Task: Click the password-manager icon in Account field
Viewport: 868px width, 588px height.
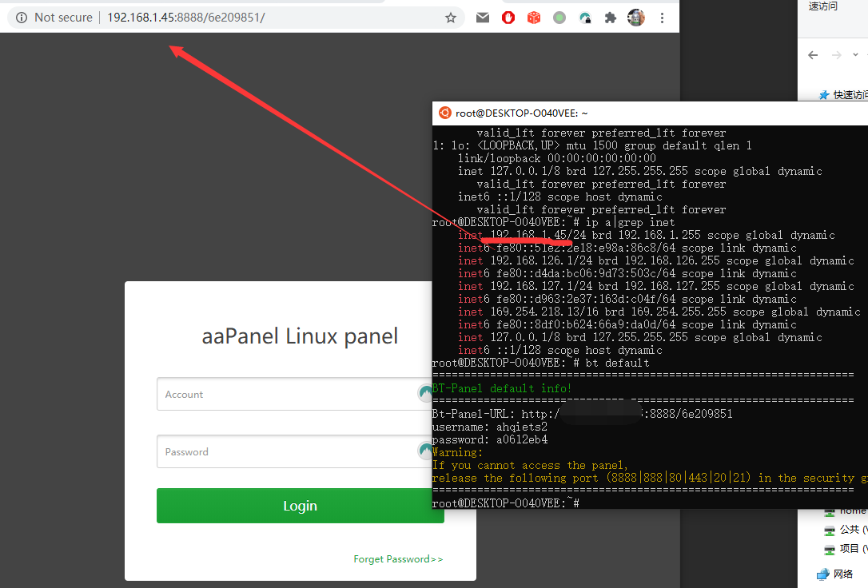Action: 424,393
